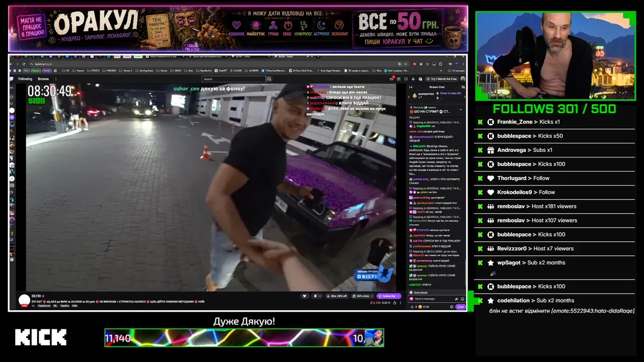Click the Subscribe button

[389, 296]
